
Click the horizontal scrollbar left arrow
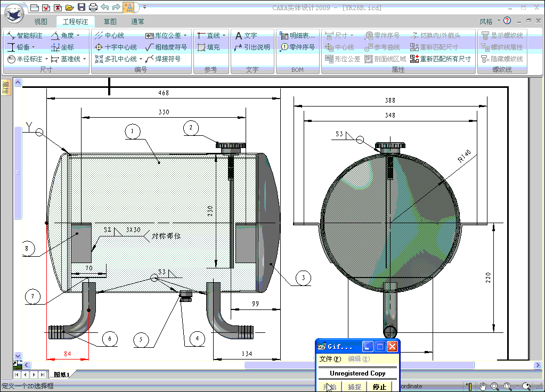pyautogui.click(x=27, y=365)
